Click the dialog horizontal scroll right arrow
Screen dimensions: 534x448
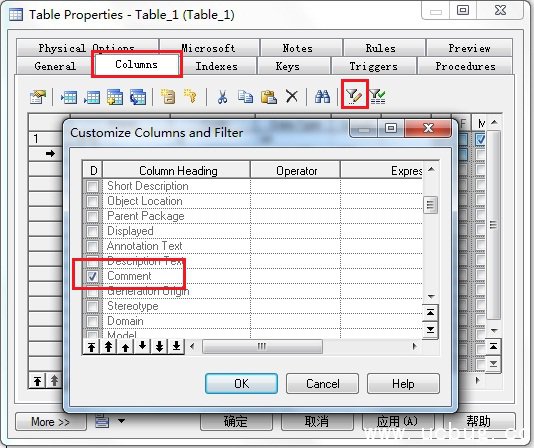coord(414,347)
